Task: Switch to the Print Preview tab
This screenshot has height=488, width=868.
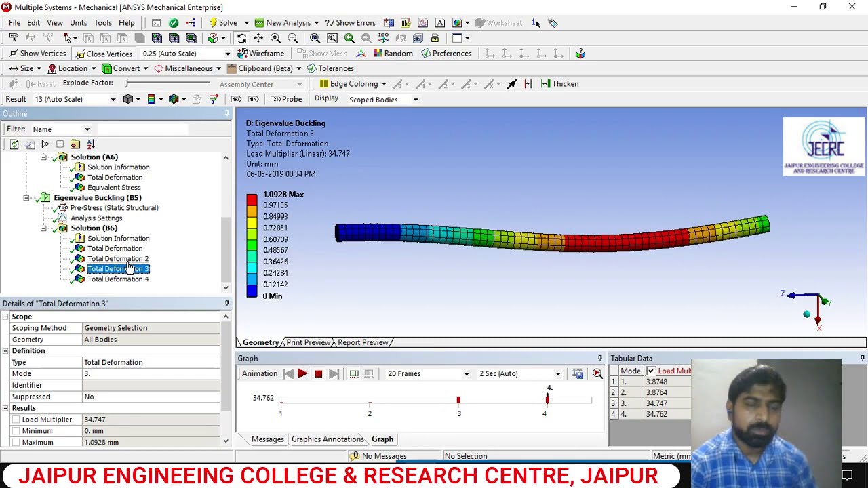Action: click(x=308, y=342)
